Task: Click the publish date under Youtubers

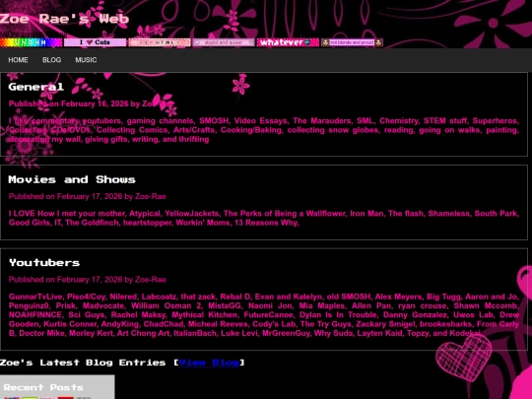Action: pyautogui.click(x=88, y=280)
